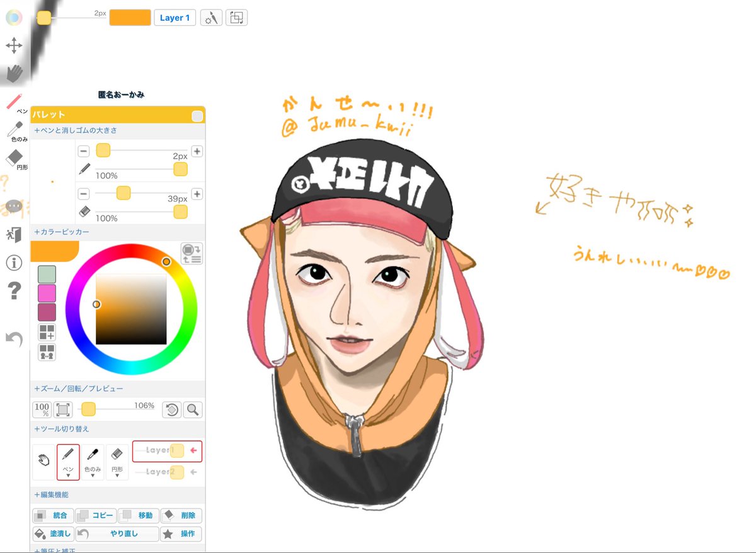The width and height of the screenshot is (756, 553).
Task: Click the magnifier preview icon
Action: (x=193, y=409)
